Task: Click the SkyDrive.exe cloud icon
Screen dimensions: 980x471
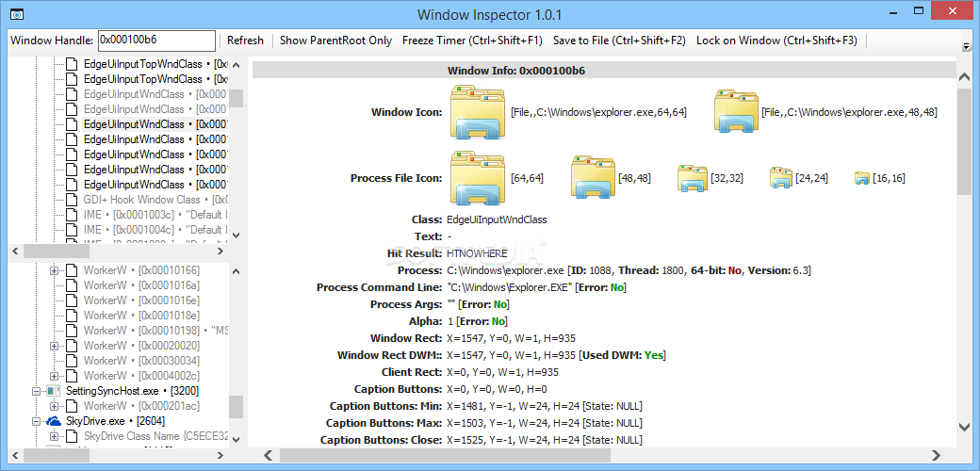Action: click(54, 421)
